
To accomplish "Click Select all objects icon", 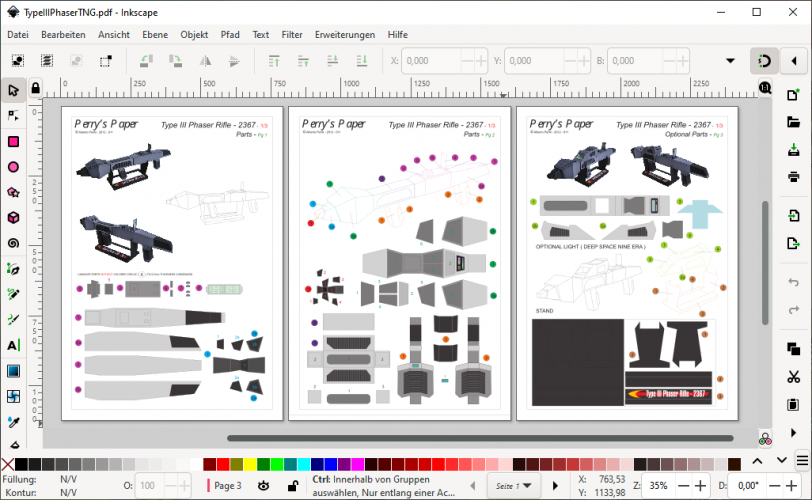I will pyautogui.click(x=18, y=61).
